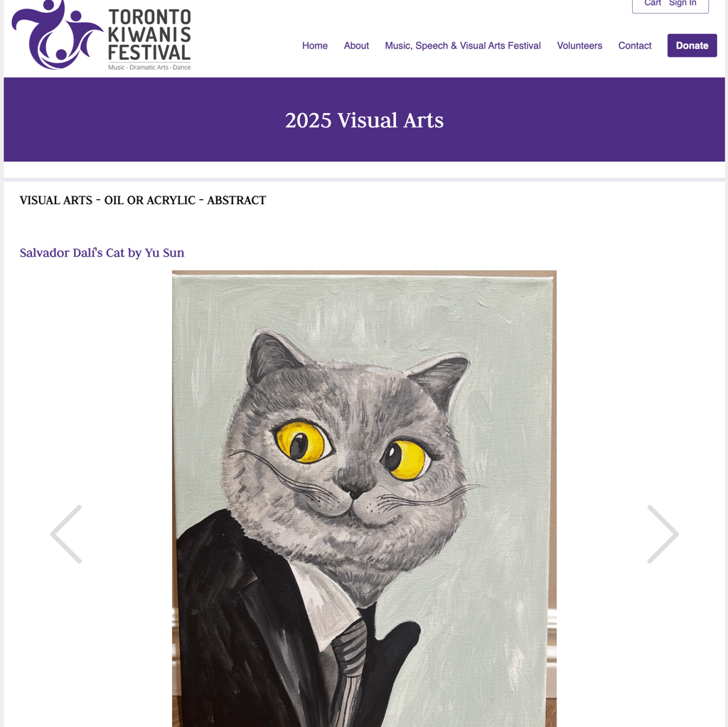
Task: Open Music, Speech & Visual Arts Festival menu
Action: (x=463, y=46)
